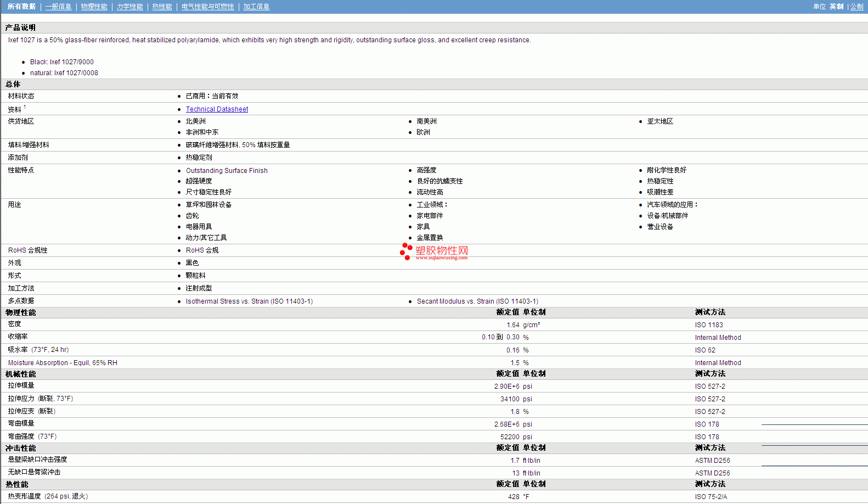Open Isothermal Stress vs. Strain data
868x504 pixels.
point(249,301)
